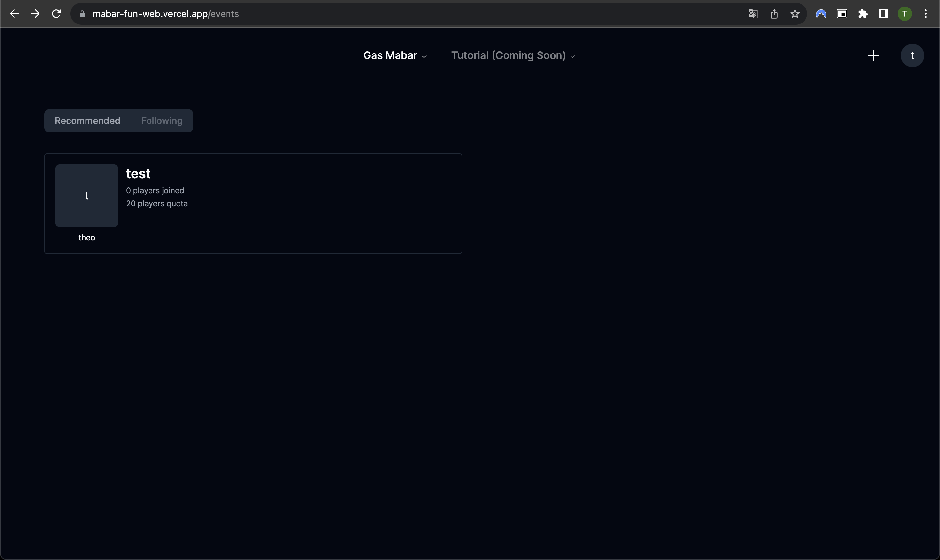Navigate back to the previous page
The width and height of the screenshot is (940, 560).
pyautogui.click(x=14, y=14)
